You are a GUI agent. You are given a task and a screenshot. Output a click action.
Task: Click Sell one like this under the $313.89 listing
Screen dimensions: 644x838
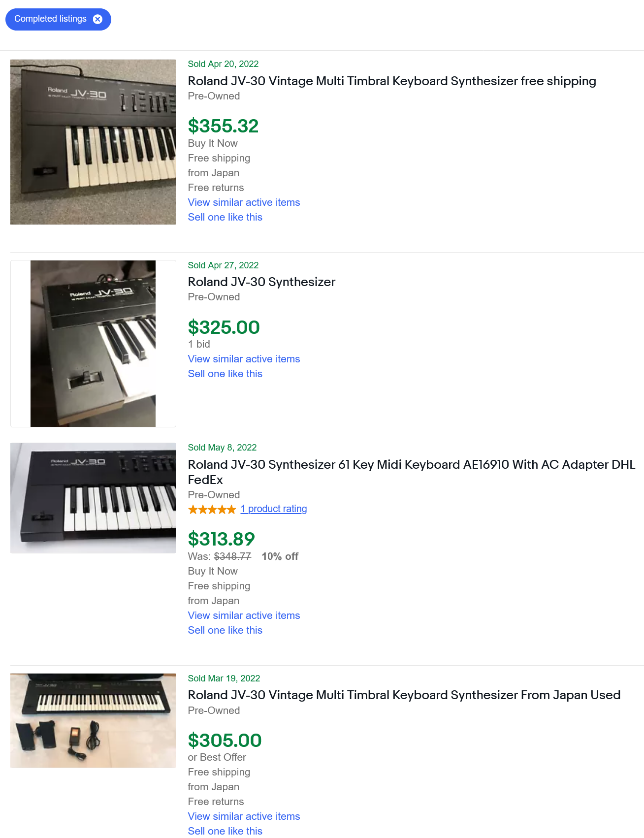click(x=225, y=630)
